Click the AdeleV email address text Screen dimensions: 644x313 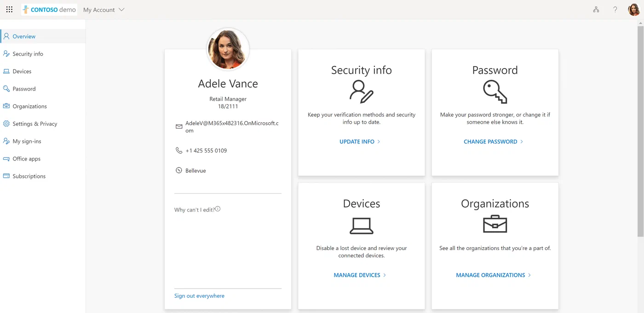(232, 127)
